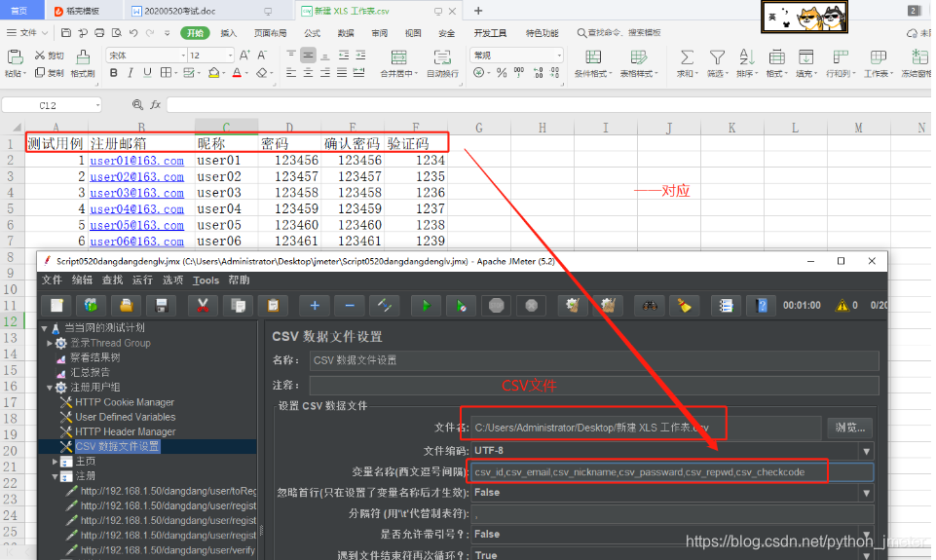This screenshot has width=936, height=560.
Task: Click JMeter Help question mark icon
Action: point(761,306)
